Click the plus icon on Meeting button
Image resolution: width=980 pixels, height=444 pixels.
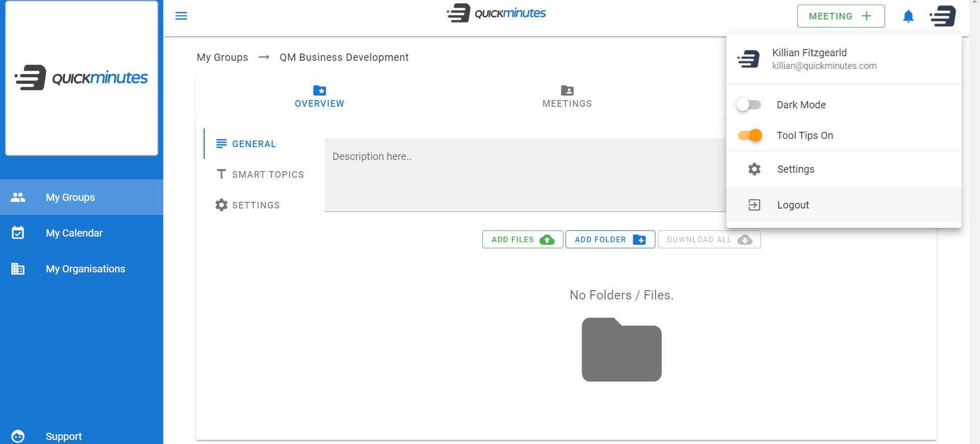tap(867, 16)
